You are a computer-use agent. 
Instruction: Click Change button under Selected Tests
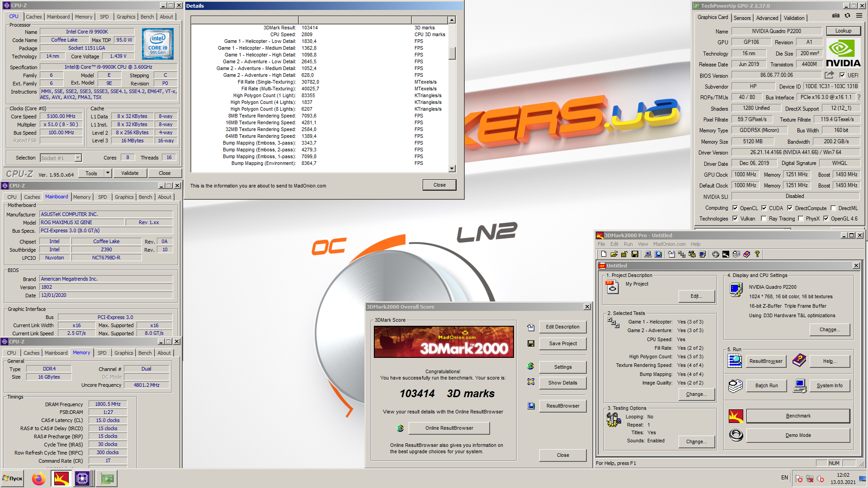[696, 394]
